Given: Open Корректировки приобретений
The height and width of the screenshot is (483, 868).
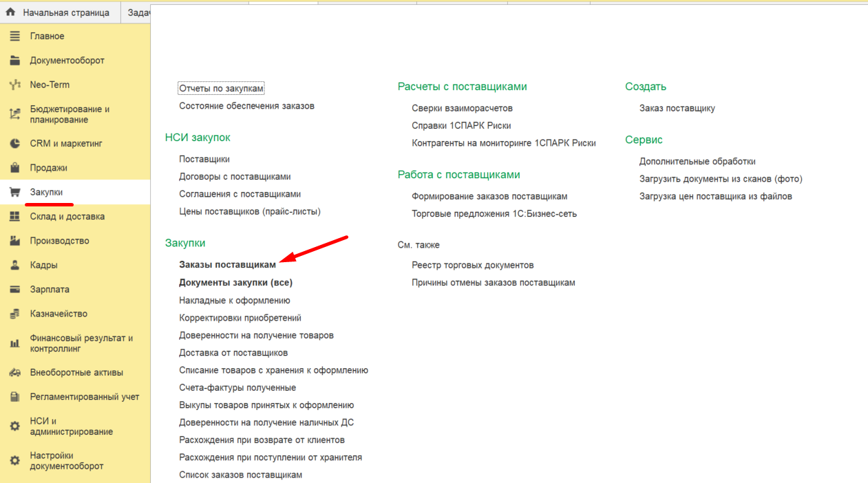Looking at the screenshot, I should (240, 318).
